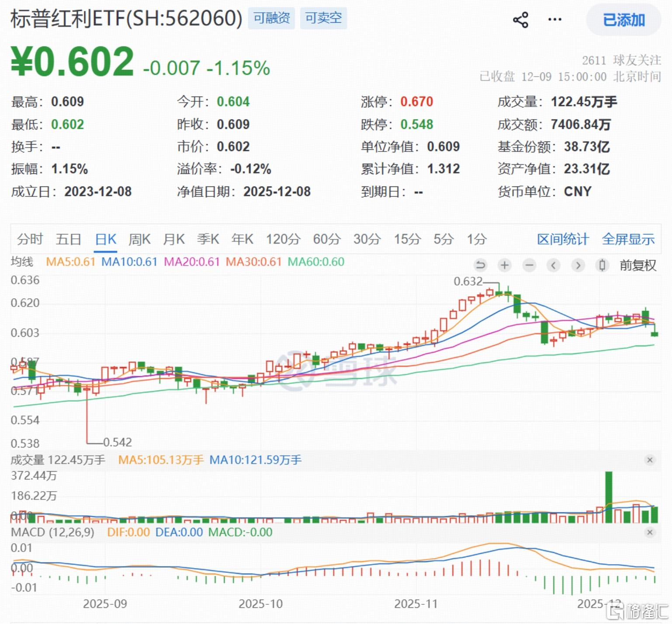This screenshot has width=672, height=624.
Task: Show the 60分 chart
Action: point(327,239)
